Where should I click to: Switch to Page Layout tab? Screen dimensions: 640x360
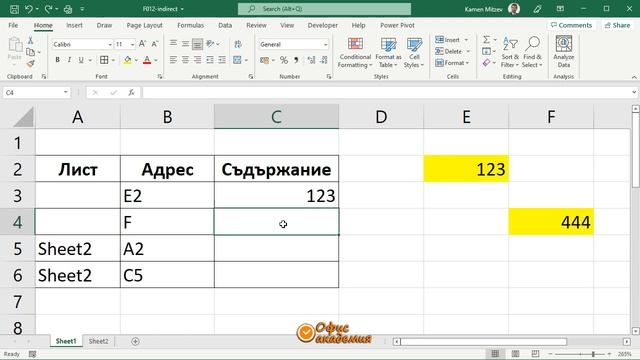[144, 25]
